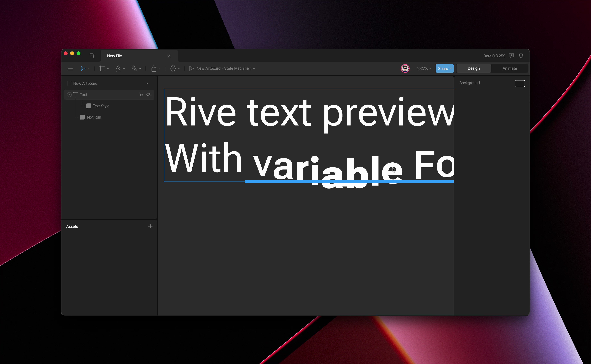
Task: Toggle visibility of the Text layer
Action: [149, 95]
